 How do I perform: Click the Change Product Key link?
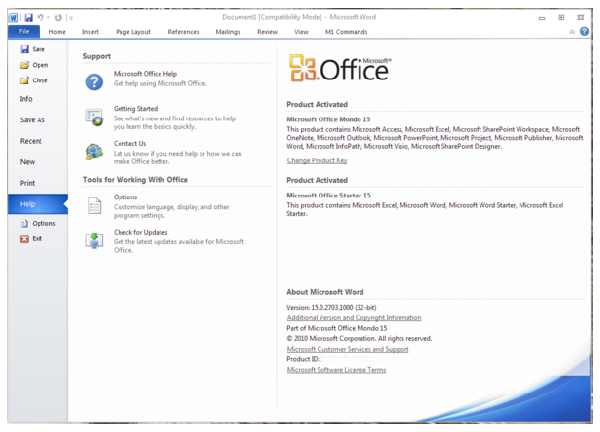(x=317, y=160)
